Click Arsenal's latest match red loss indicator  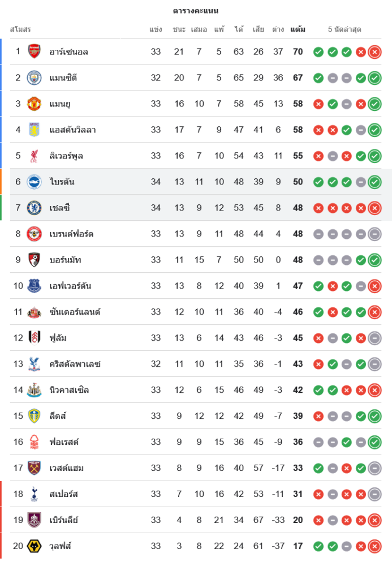[374, 53]
